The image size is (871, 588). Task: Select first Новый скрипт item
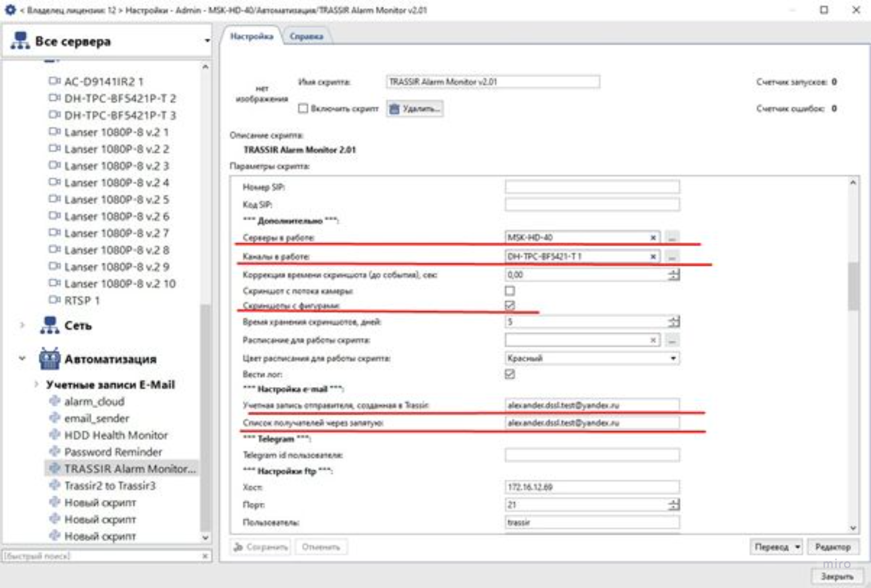click(100, 502)
